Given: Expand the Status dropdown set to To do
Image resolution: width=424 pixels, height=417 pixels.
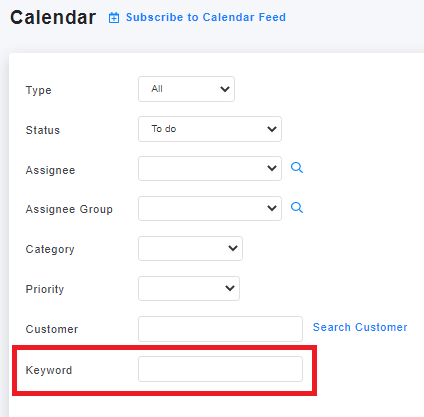Looking at the screenshot, I should pos(210,129).
